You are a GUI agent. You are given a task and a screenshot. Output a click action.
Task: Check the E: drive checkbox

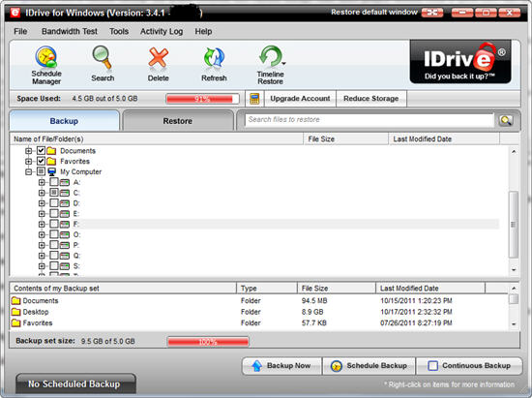pyautogui.click(x=54, y=214)
